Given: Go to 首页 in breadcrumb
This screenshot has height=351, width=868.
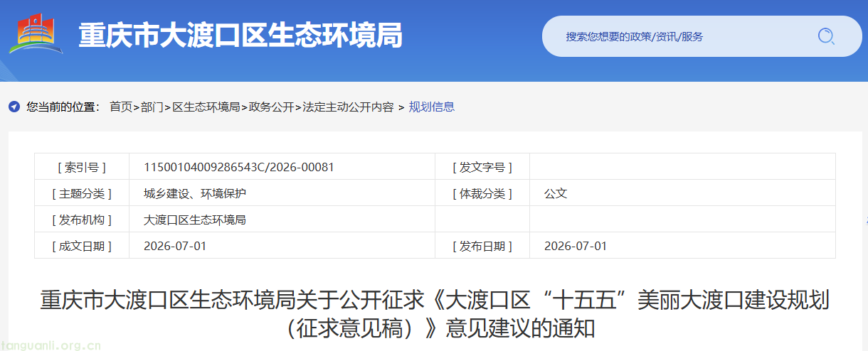Looking at the screenshot, I should 121,107.
